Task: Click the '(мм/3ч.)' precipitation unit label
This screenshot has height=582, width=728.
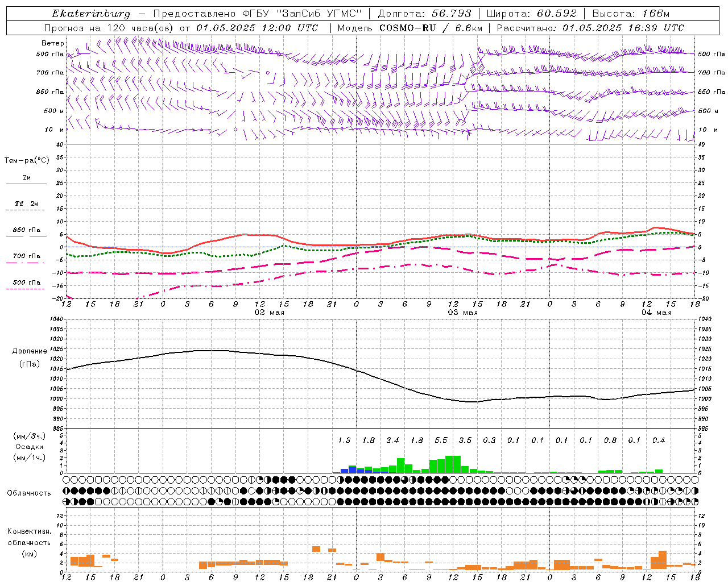Action: tap(29, 436)
